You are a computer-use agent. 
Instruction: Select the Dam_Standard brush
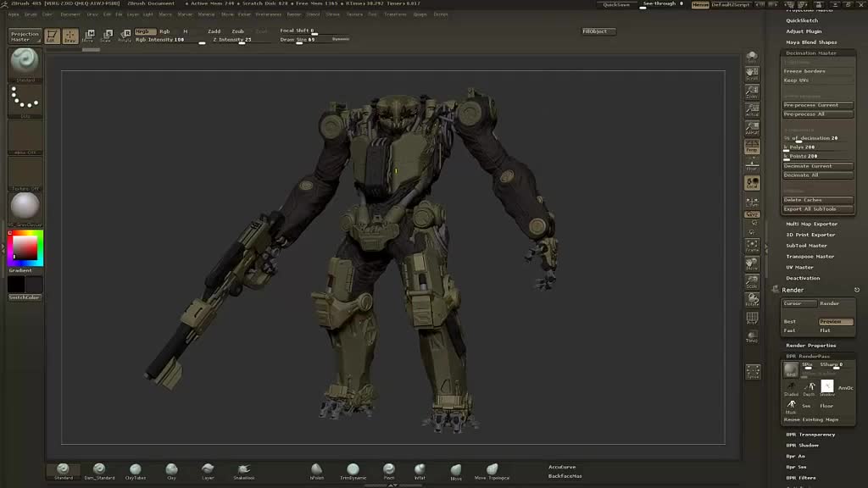[x=100, y=471]
